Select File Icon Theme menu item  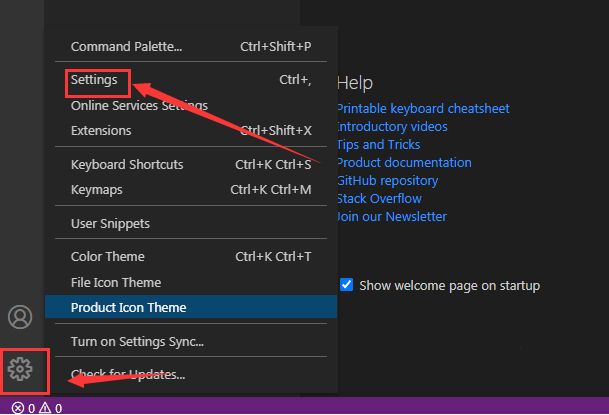(116, 282)
